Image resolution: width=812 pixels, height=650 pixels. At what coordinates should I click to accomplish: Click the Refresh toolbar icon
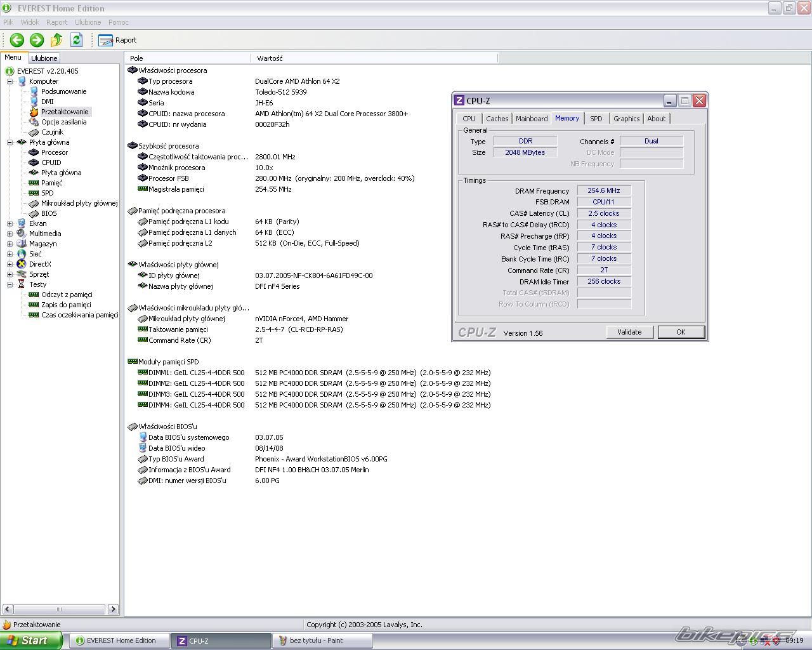pos(76,40)
